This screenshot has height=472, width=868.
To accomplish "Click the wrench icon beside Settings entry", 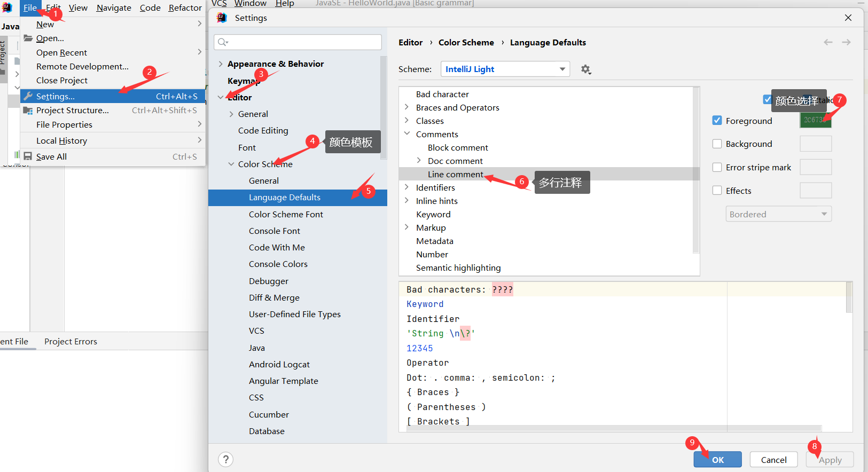I will [x=28, y=96].
